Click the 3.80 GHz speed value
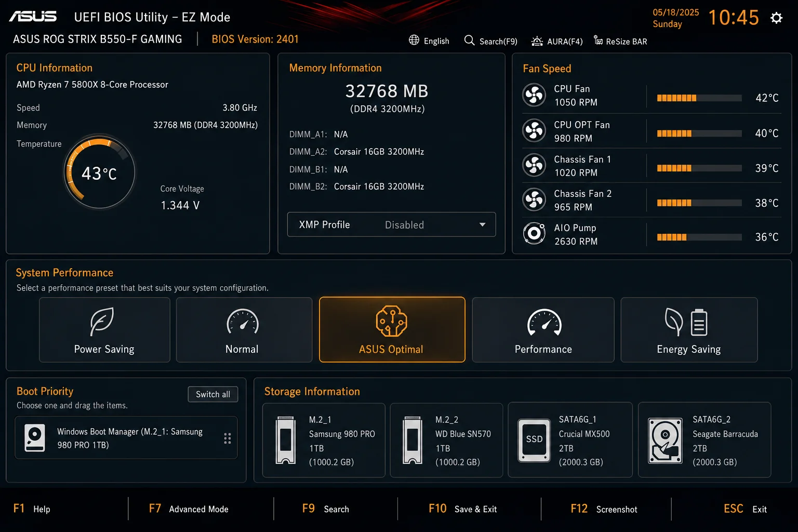 coord(240,108)
